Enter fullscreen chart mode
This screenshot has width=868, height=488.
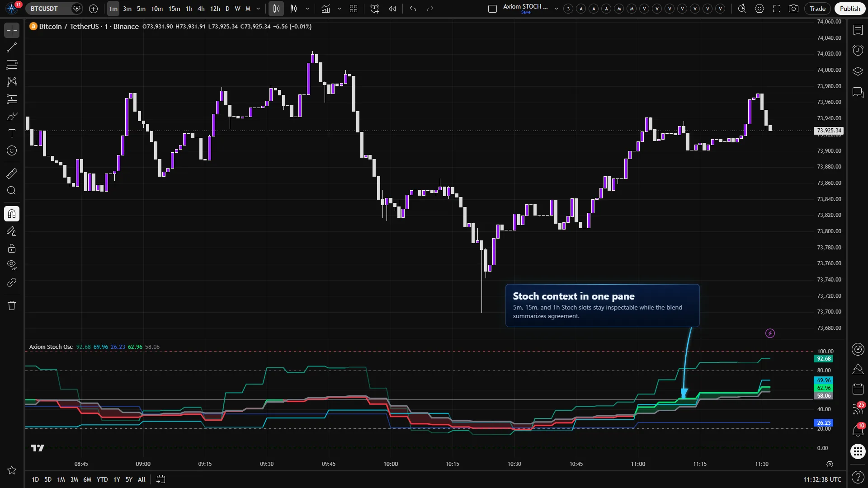tap(777, 9)
